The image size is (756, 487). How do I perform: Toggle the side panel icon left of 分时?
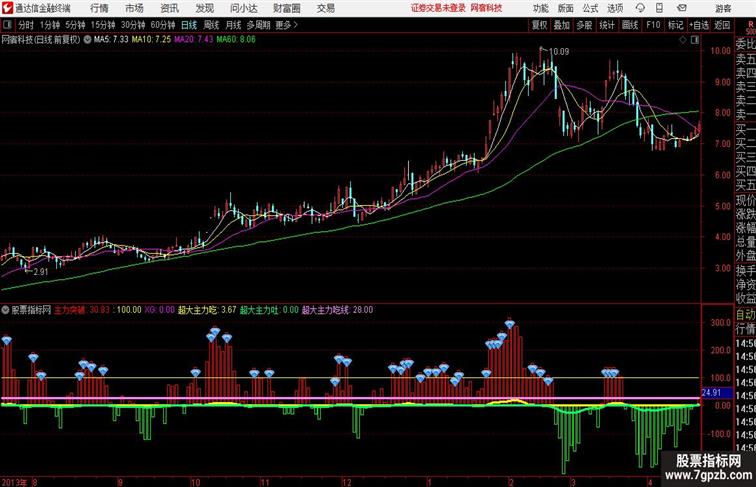[x=7, y=25]
